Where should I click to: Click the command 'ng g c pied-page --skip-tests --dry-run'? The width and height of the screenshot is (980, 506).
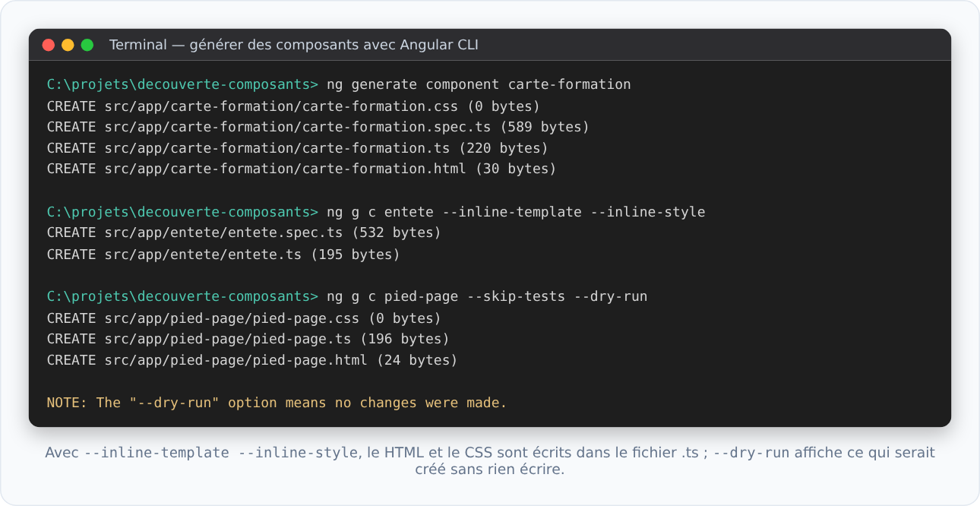point(487,296)
